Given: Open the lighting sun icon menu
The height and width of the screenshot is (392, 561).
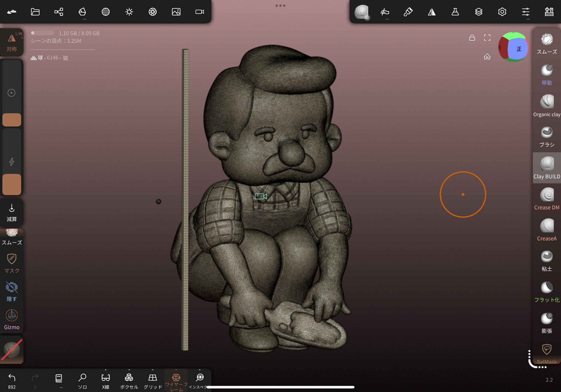Looking at the screenshot, I should pyautogui.click(x=129, y=12).
